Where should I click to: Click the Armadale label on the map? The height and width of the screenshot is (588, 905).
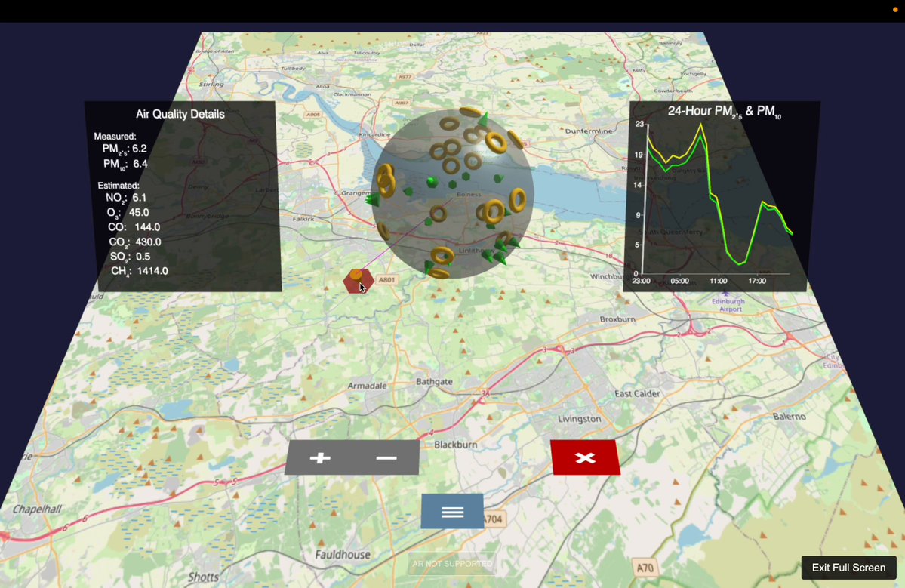(x=367, y=386)
